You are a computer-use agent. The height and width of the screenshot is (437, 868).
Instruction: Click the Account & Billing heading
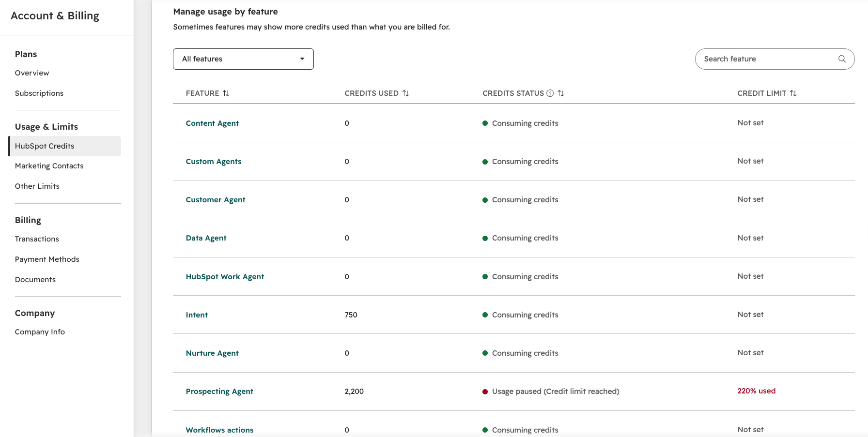[55, 16]
